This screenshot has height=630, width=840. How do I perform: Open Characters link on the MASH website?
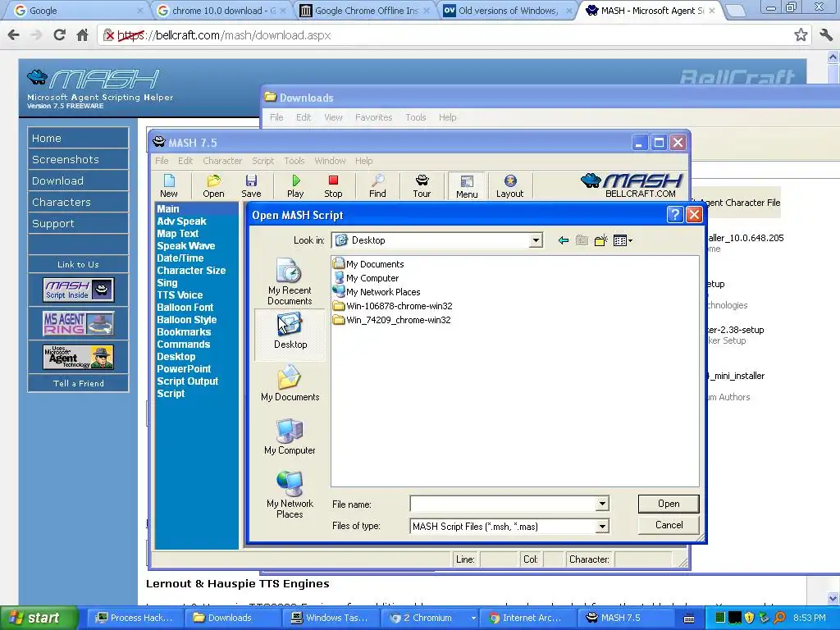click(x=78, y=203)
